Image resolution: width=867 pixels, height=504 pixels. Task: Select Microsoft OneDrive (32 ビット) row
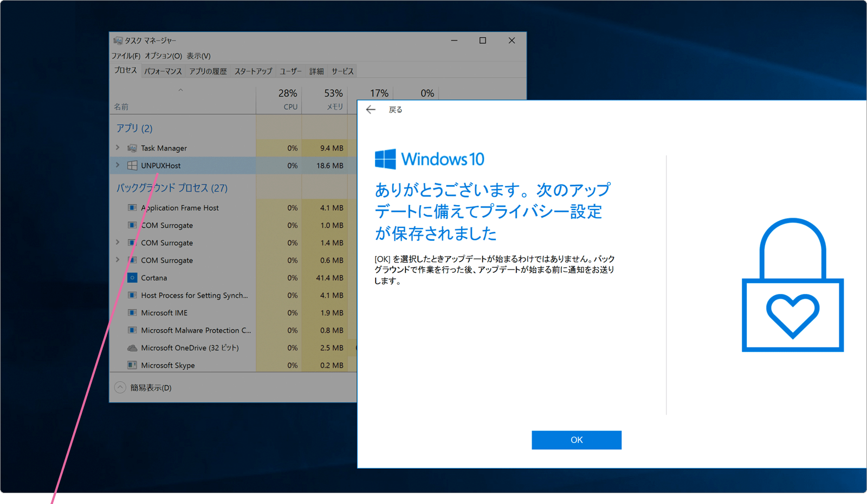(x=190, y=348)
